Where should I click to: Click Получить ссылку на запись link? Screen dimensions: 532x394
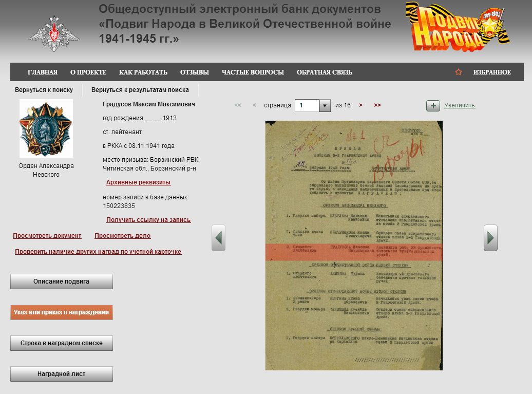(x=148, y=220)
